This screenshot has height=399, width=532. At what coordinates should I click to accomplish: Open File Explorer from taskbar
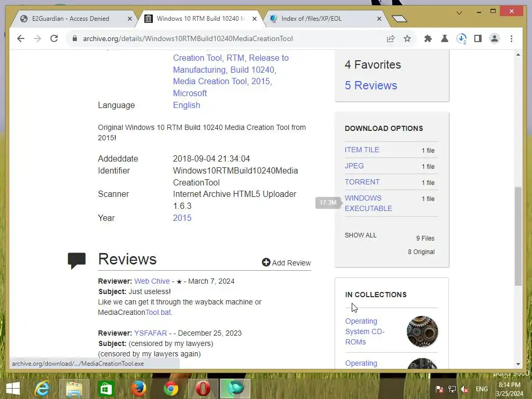(74, 389)
